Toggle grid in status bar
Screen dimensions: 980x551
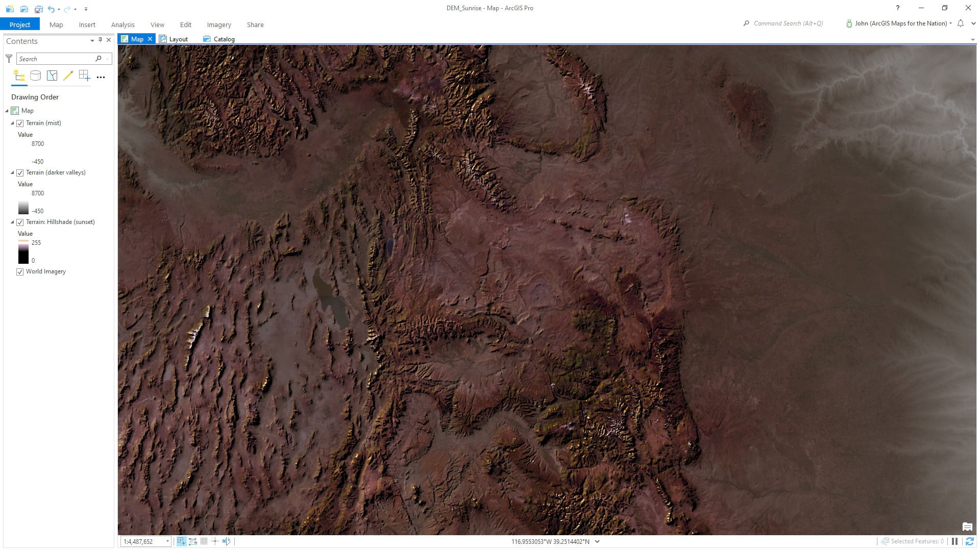[x=204, y=541]
